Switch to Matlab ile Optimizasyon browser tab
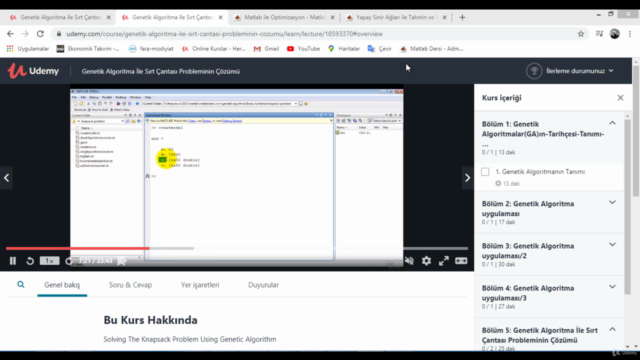640x360 pixels. point(284,18)
